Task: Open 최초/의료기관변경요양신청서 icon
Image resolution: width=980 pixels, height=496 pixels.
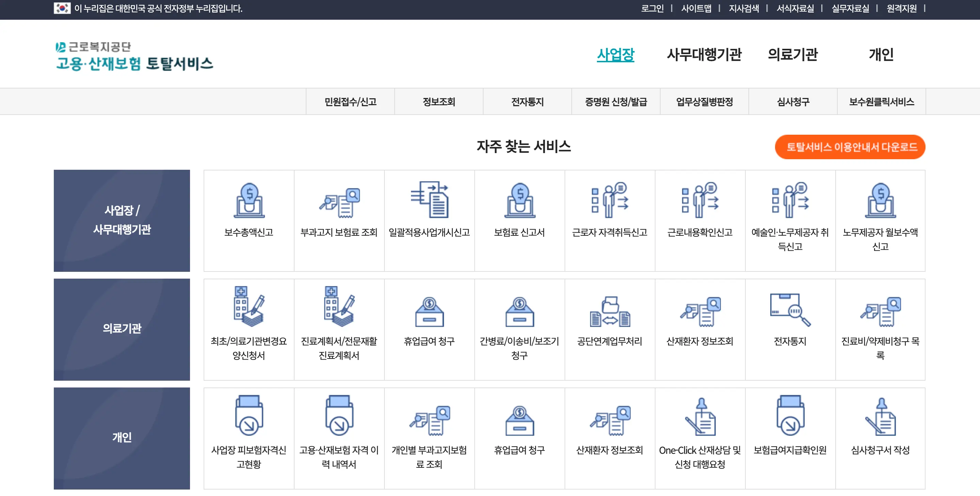Action: click(x=249, y=306)
